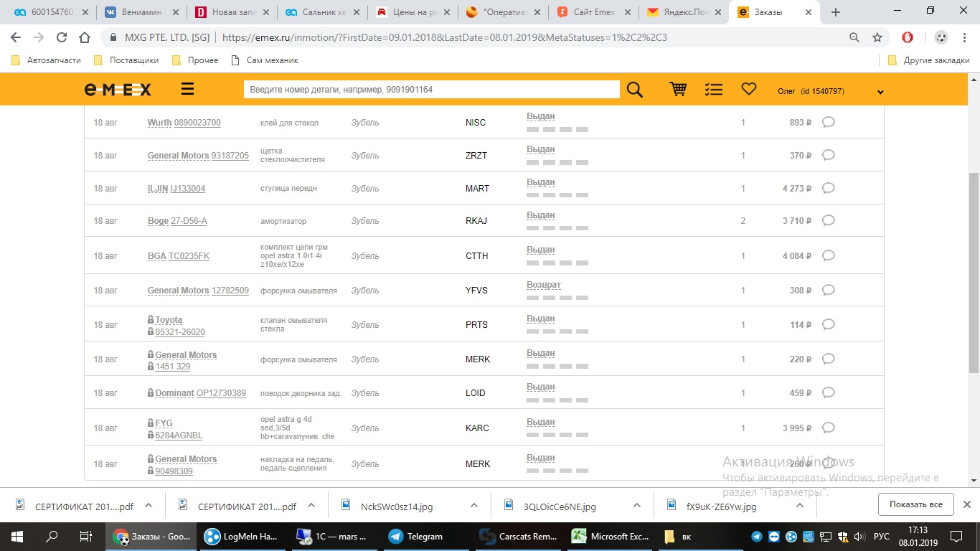Focus the Emex part number search field

pyautogui.click(x=431, y=90)
